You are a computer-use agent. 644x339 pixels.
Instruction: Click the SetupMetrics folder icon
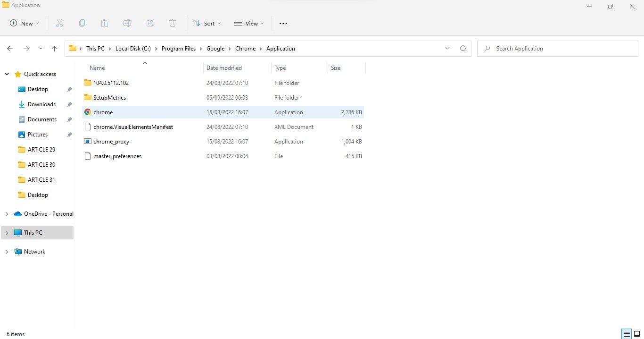click(x=87, y=97)
